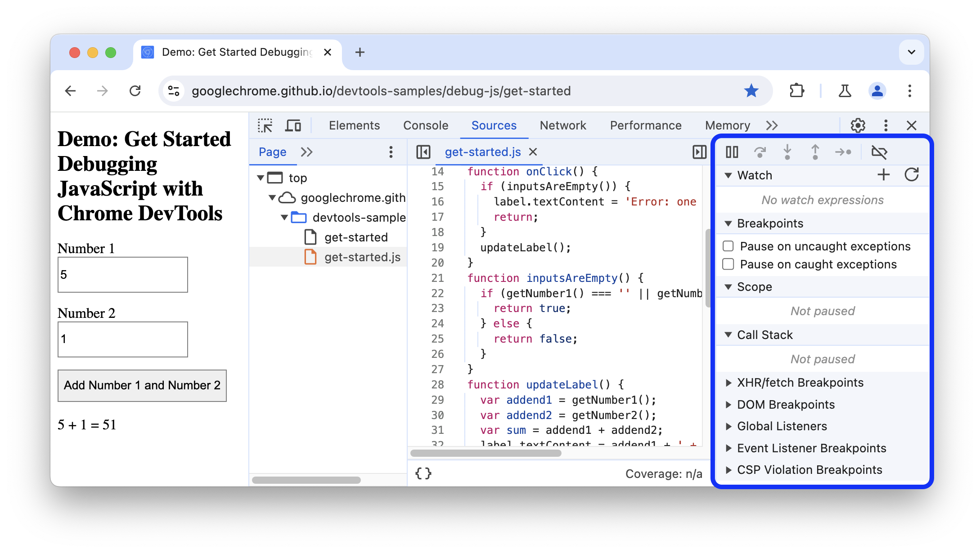Toggle the Sources panel file navigator
Screen dimensions: 980x553
tap(424, 152)
